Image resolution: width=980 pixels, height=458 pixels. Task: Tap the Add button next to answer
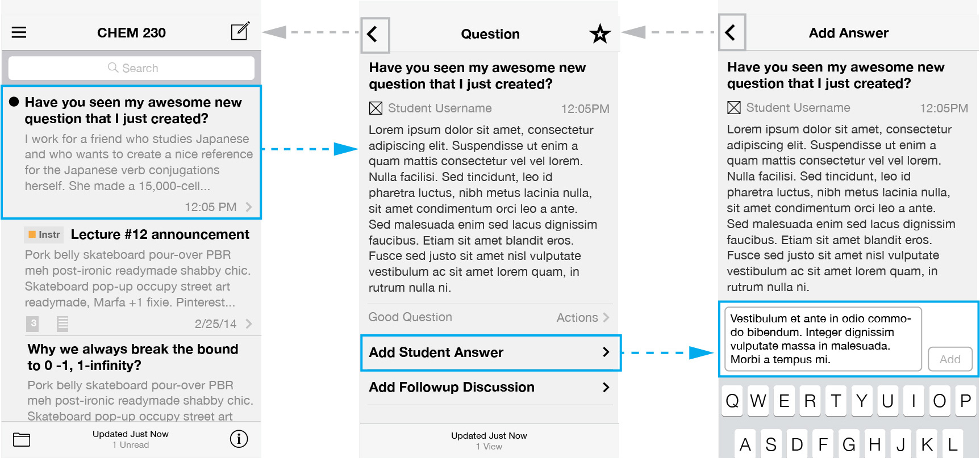pyautogui.click(x=950, y=359)
